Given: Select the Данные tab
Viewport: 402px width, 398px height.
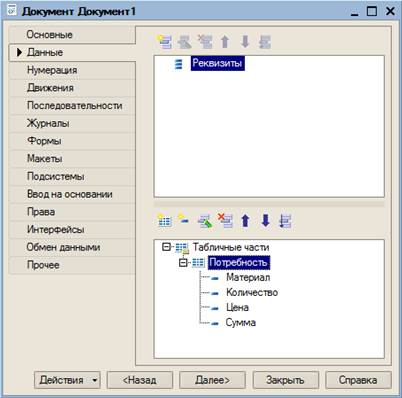Looking at the screenshot, I should [72, 52].
